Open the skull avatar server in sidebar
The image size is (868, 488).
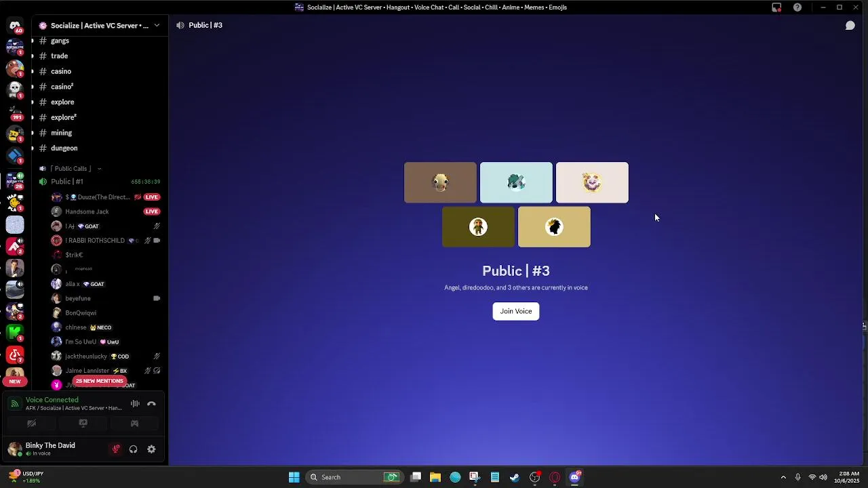[x=15, y=89]
